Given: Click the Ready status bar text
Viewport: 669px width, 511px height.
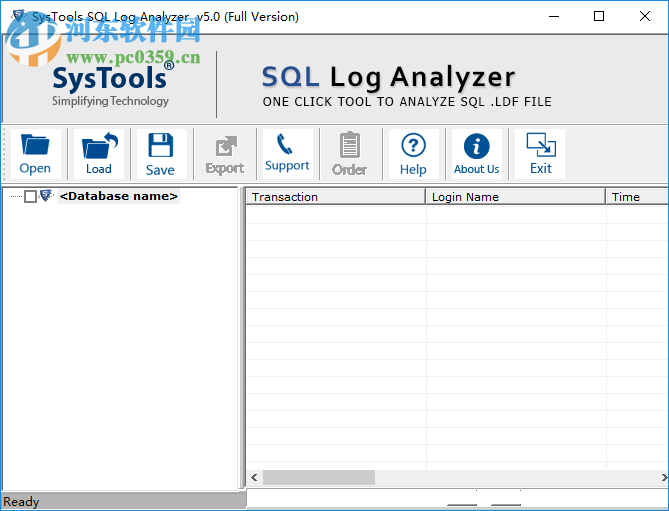Looking at the screenshot, I should (x=21, y=502).
